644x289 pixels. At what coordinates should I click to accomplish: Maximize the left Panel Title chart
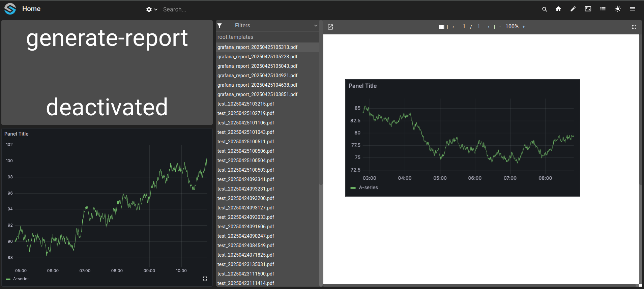tap(205, 279)
